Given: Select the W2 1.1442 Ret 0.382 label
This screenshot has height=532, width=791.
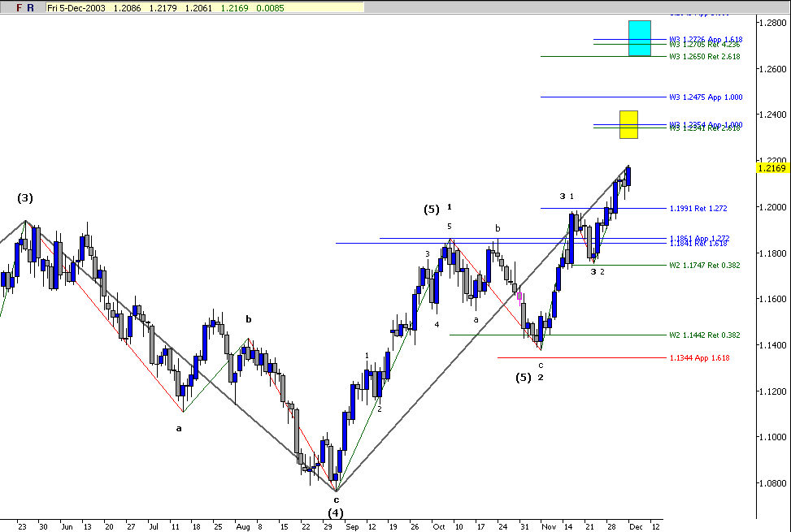Looking at the screenshot, I should click(x=704, y=335).
